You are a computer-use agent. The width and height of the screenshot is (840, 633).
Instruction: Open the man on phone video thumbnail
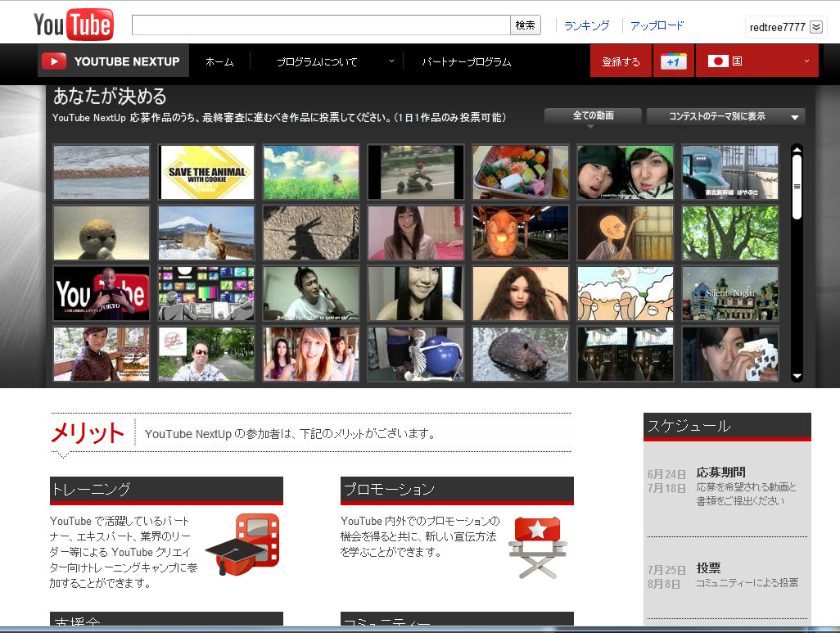pyautogui.click(x=311, y=294)
